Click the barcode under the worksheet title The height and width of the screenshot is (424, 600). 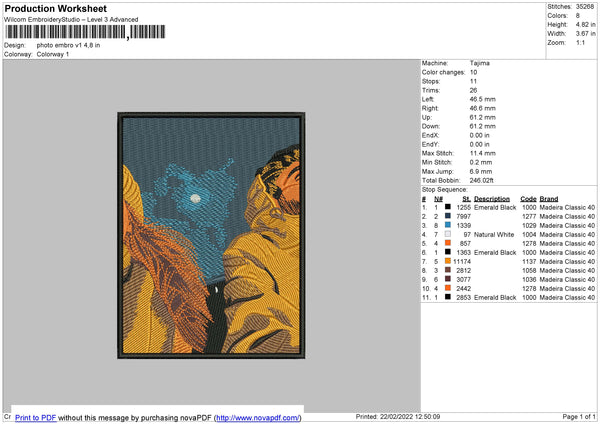pyautogui.click(x=85, y=32)
